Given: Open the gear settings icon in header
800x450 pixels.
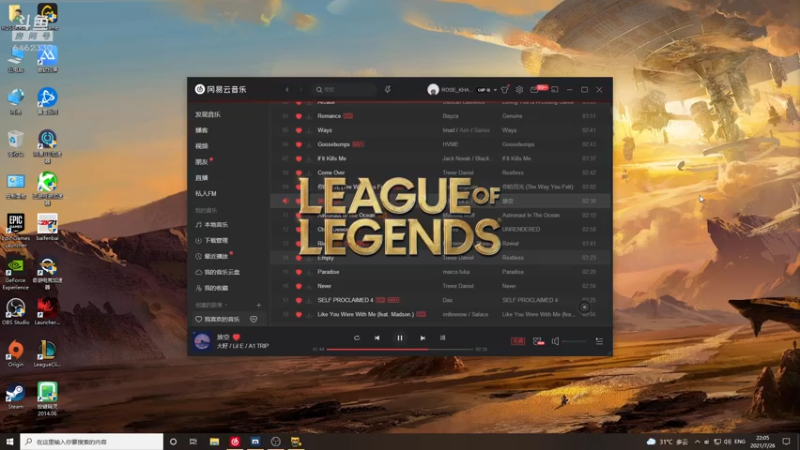Looking at the screenshot, I should click(519, 90).
